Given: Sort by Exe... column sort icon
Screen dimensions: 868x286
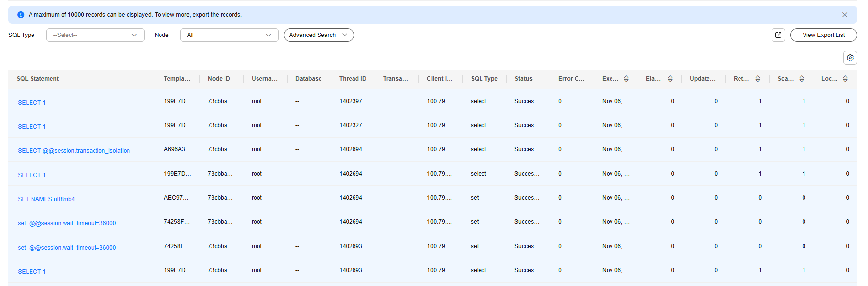Looking at the screenshot, I should point(626,79).
